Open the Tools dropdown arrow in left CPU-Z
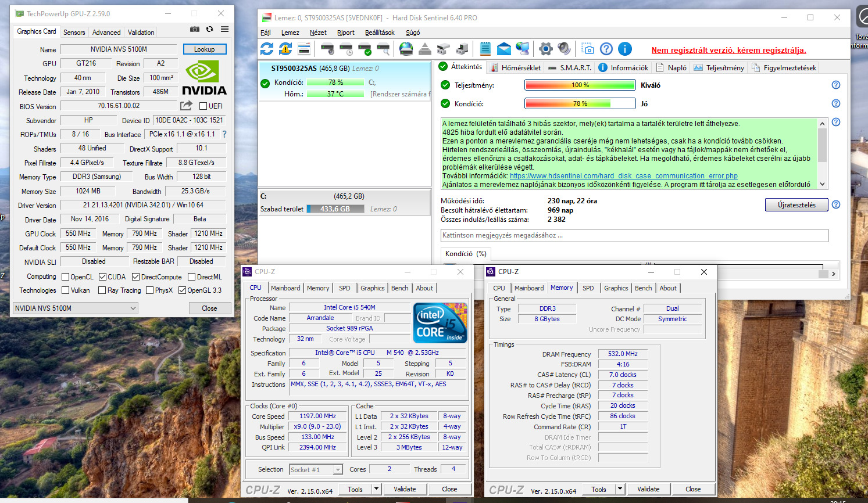This screenshot has height=503, width=868. point(376,489)
